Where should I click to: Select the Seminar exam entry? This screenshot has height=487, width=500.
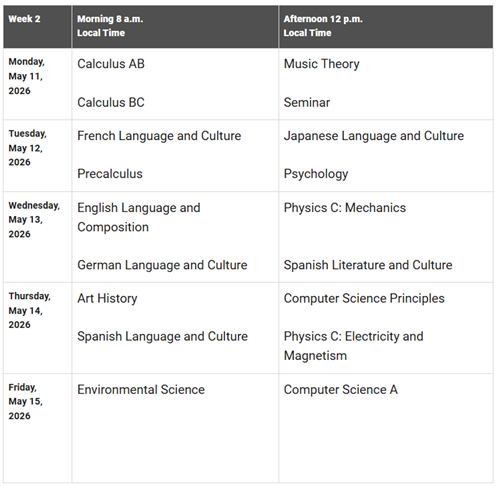[x=307, y=102]
